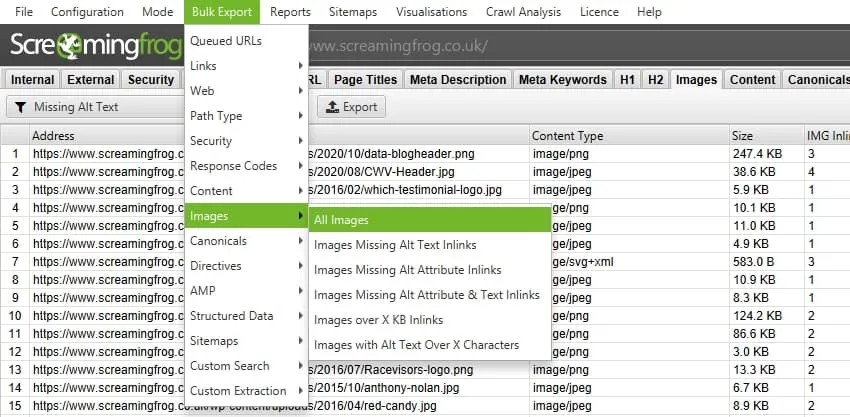Image resolution: width=850 pixels, height=417 pixels.
Task: Switch to the Page Titles tab
Action: 365,79
